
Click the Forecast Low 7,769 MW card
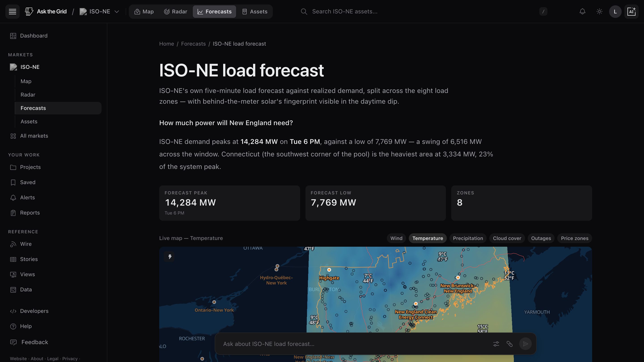[x=375, y=203]
